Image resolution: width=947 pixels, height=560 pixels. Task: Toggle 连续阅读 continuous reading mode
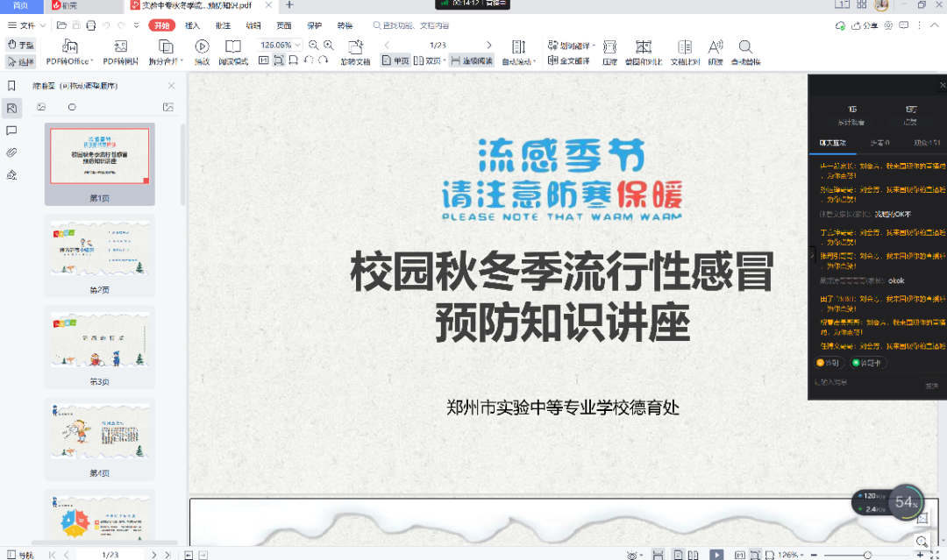472,60
